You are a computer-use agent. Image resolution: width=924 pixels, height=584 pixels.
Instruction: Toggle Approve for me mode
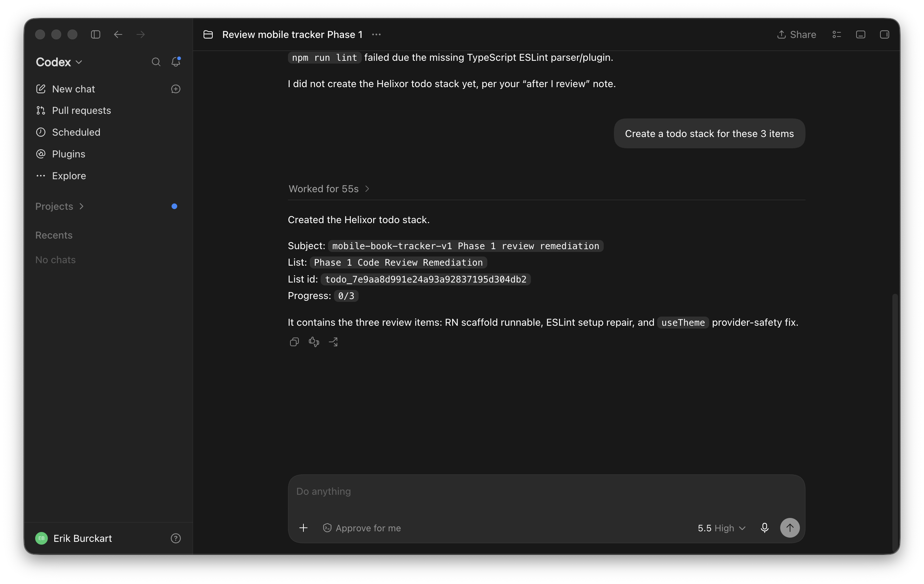coord(362,528)
